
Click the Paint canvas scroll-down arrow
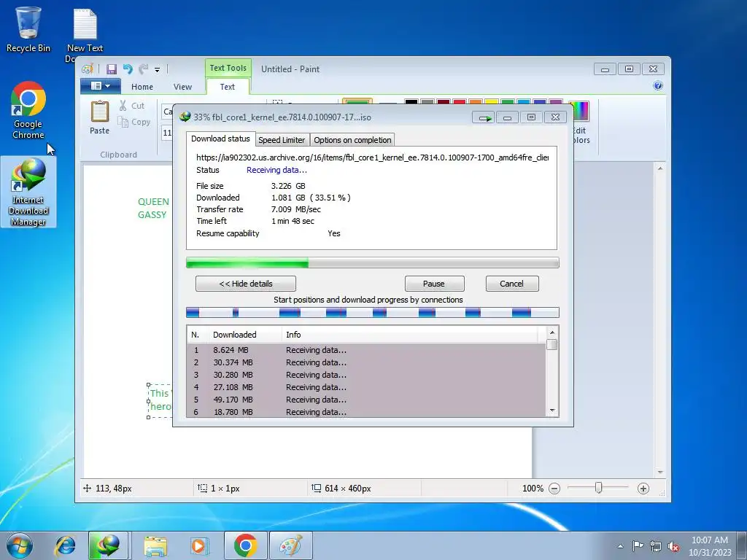point(660,472)
